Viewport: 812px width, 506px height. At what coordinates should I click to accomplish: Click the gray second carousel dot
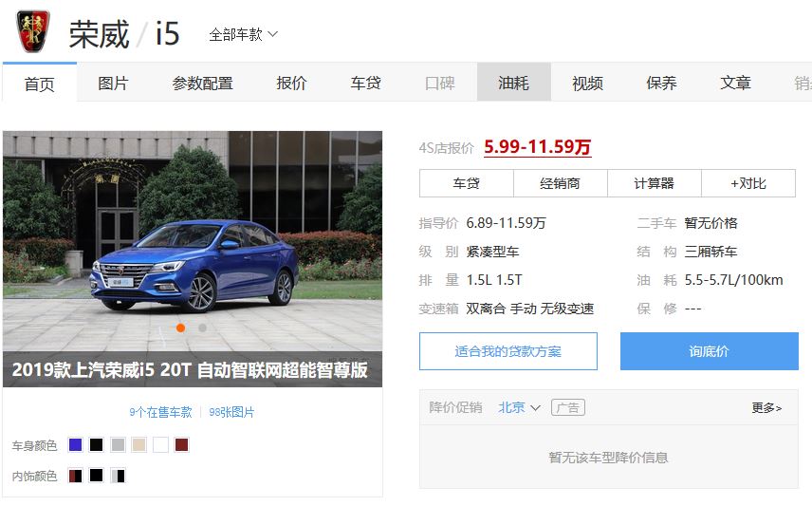pyautogui.click(x=202, y=328)
